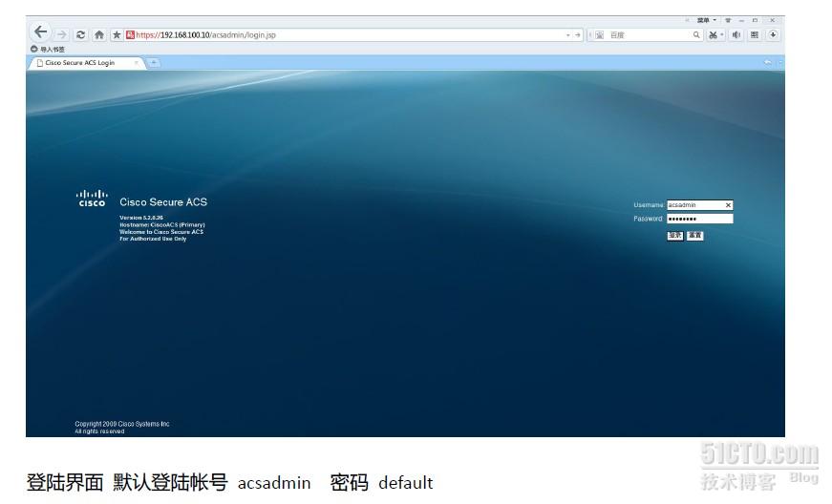The height and width of the screenshot is (504, 832).
Task: Close the Cisco Secure ACS Login tab
Action: click(137, 63)
